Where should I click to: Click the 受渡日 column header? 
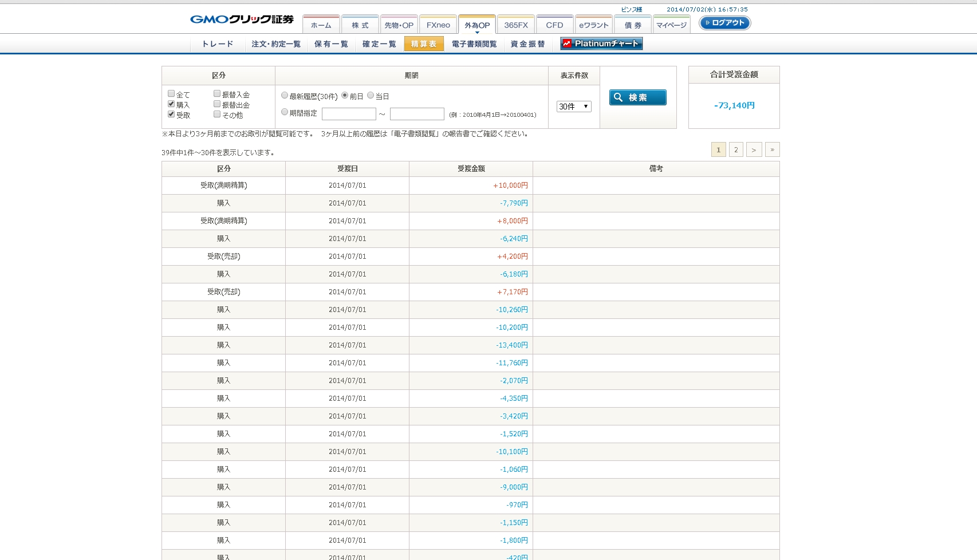[x=348, y=169]
